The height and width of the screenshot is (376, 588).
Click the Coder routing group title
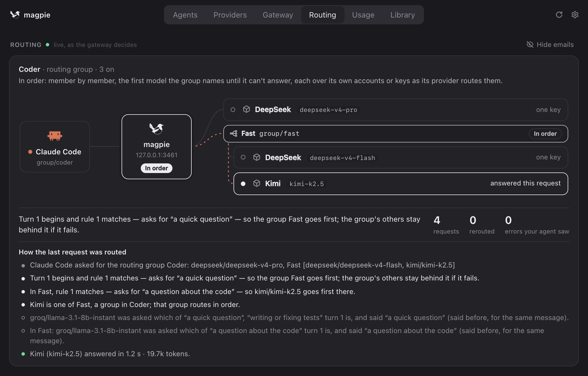(x=29, y=69)
